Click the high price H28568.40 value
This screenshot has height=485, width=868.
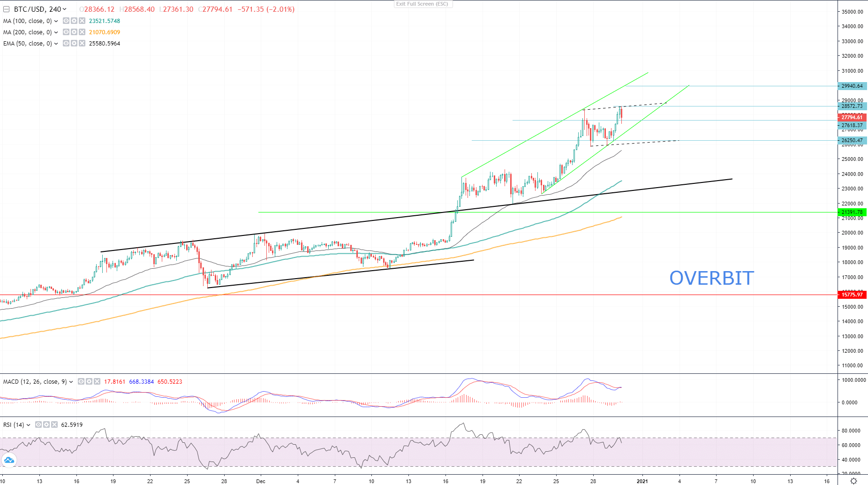[x=137, y=9]
